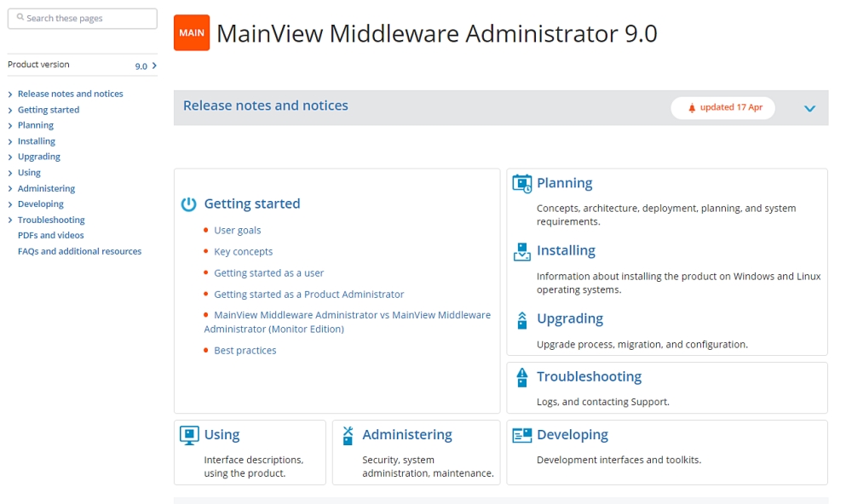Open Getting started as a Product Administrator

point(308,294)
